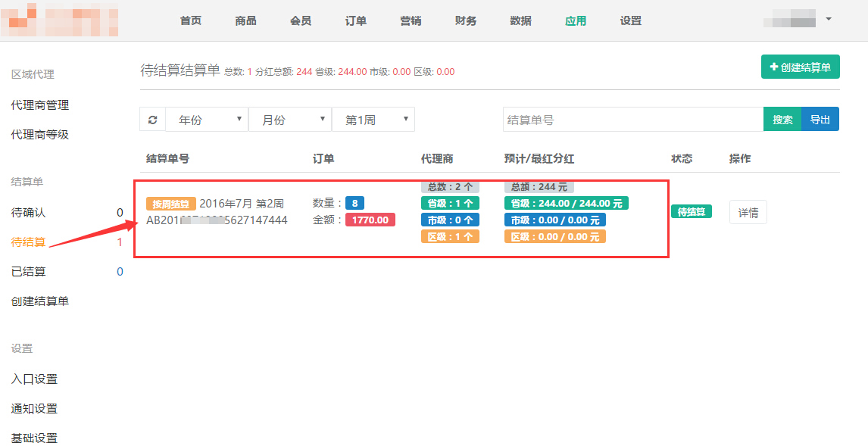The height and width of the screenshot is (446, 868).
Task: Open 入口设置 in the sidebar
Action: (34, 379)
